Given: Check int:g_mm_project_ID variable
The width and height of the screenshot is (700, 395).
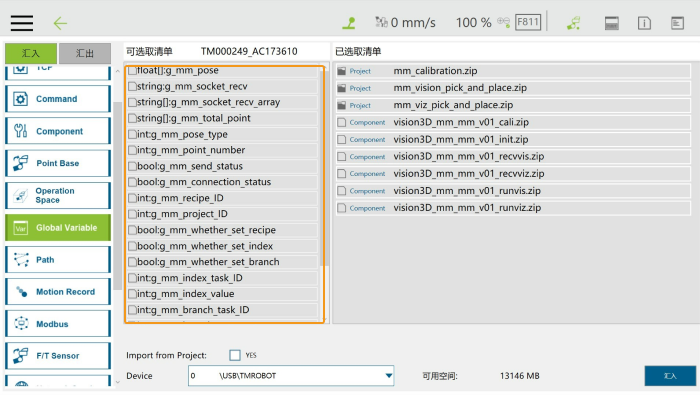Looking at the screenshot, I should click(x=132, y=214).
